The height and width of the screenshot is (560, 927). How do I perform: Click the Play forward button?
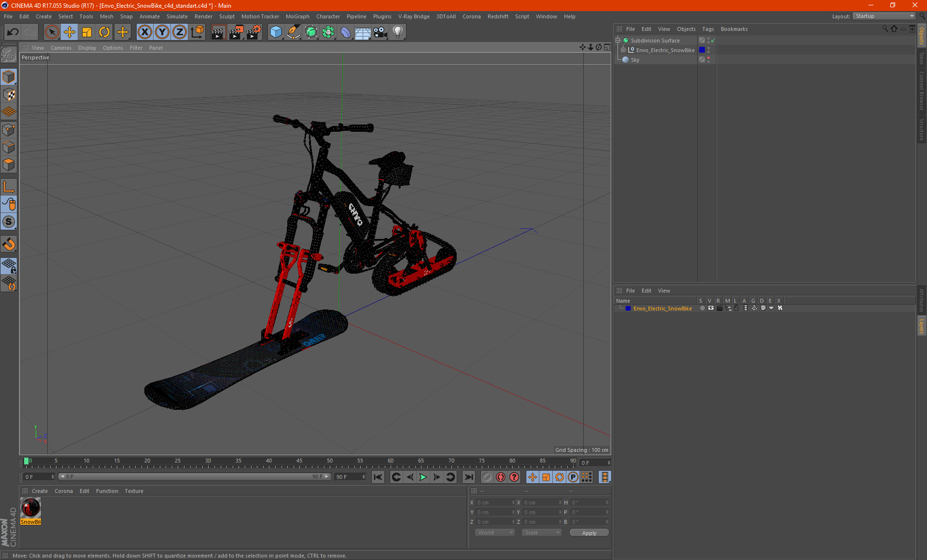click(x=423, y=477)
